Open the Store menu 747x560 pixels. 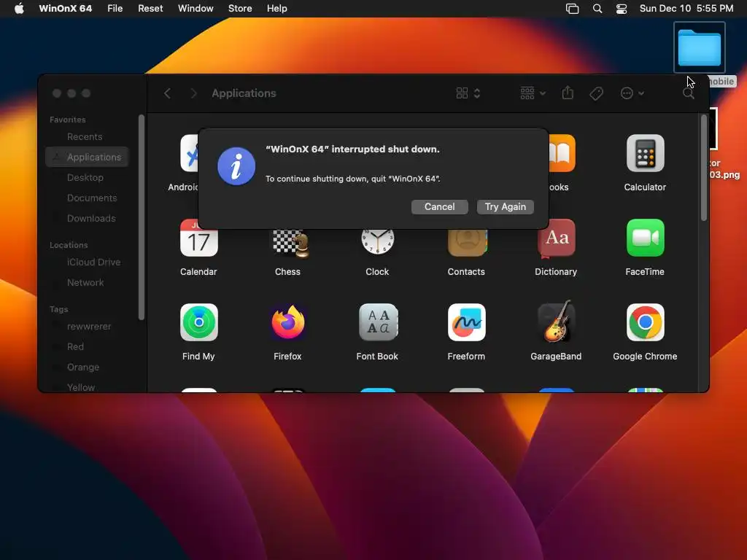[x=239, y=9]
